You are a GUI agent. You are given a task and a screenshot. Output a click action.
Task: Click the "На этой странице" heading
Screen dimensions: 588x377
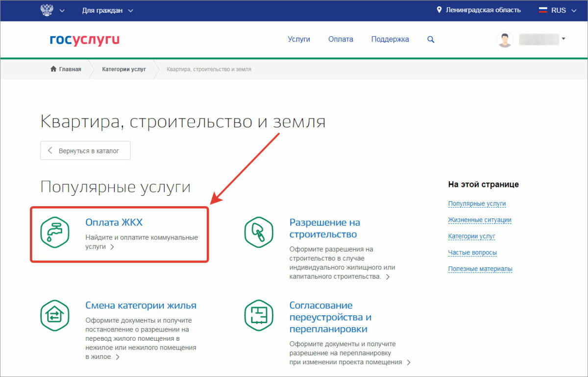point(483,185)
